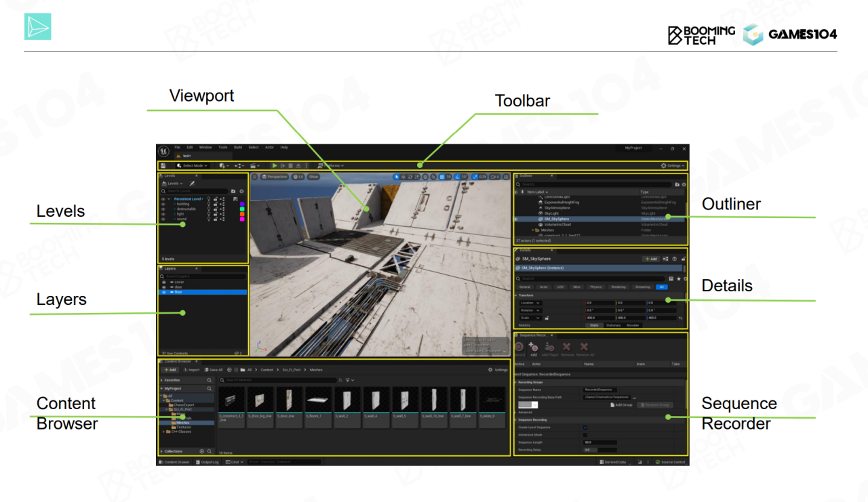Image resolution: width=868 pixels, height=502 pixels.
Task: Open the Settings dropdown in main toolbar
Action: point(673,165)
